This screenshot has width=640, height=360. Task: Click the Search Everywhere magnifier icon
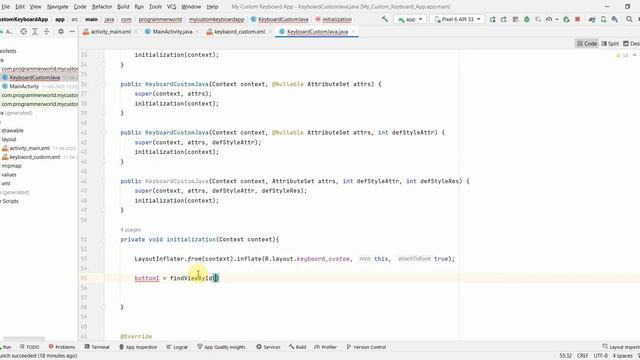coord(629,19)
